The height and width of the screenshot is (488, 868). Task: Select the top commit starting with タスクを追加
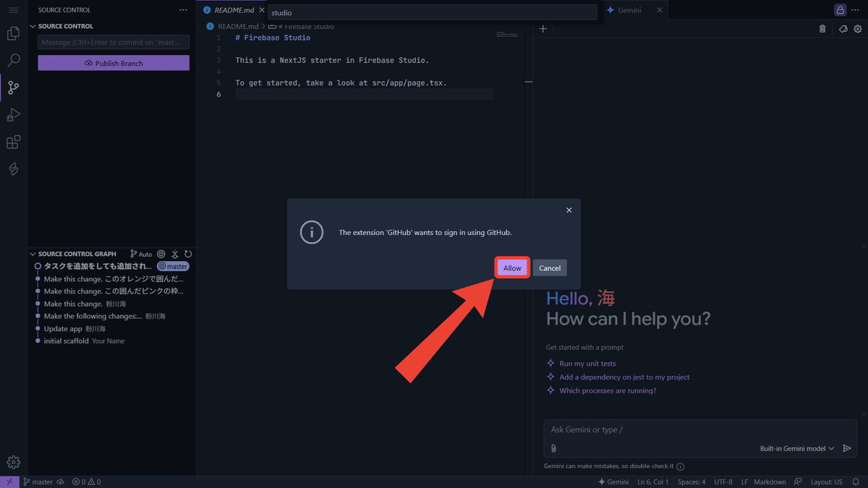tap(111, 266)
